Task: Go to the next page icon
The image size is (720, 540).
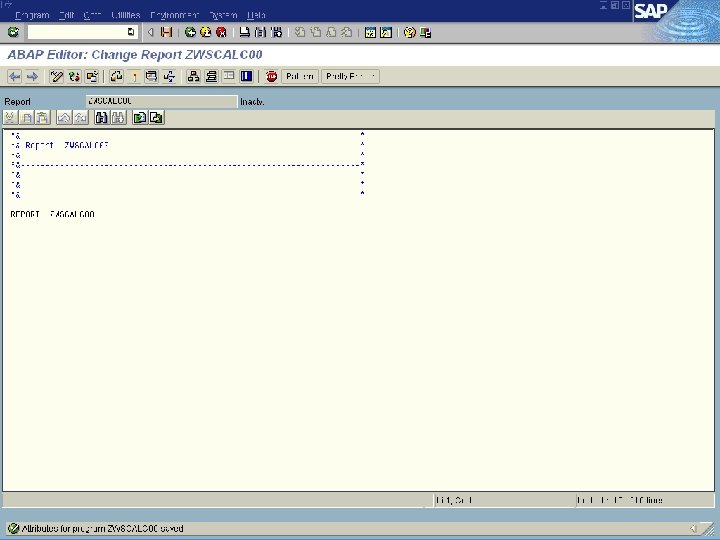Action: (x=331, y=32)
